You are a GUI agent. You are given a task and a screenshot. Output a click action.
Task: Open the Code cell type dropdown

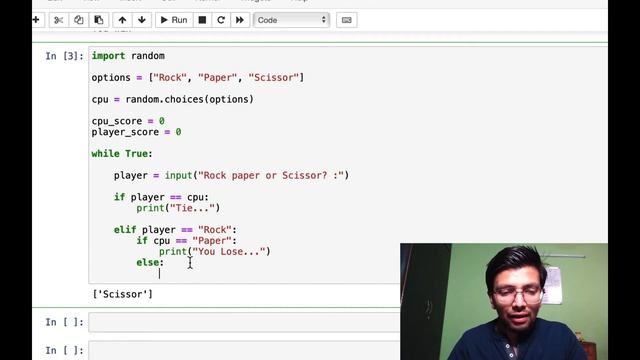(x=291, y=20)
